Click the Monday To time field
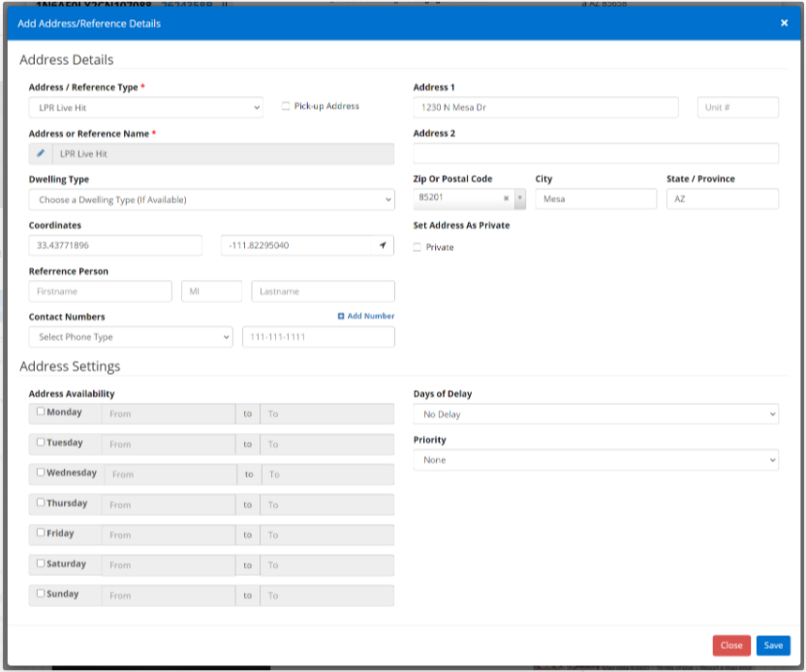 click(326, 413)
